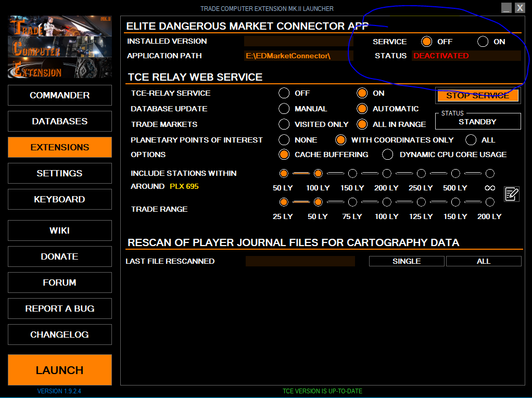Screen dimensions: 532x398
Task: Click the orange Launch button
Action: click(60, 370)
